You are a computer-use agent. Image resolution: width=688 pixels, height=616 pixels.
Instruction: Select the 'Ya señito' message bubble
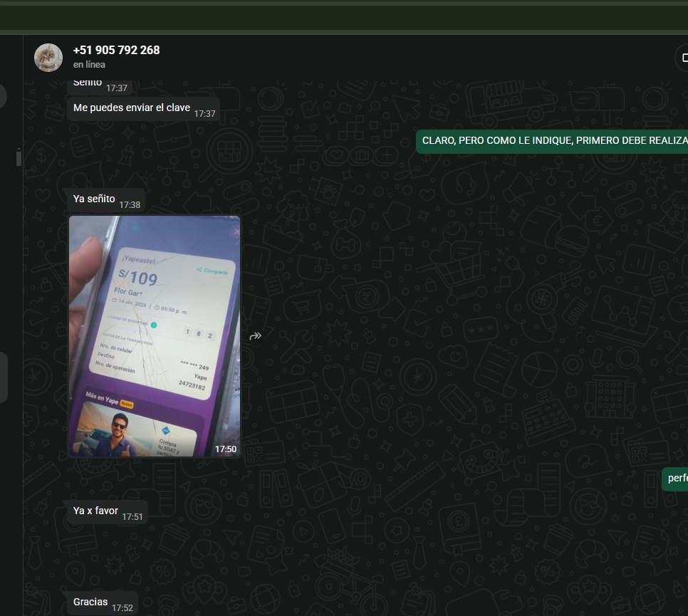tap(94, 199)
